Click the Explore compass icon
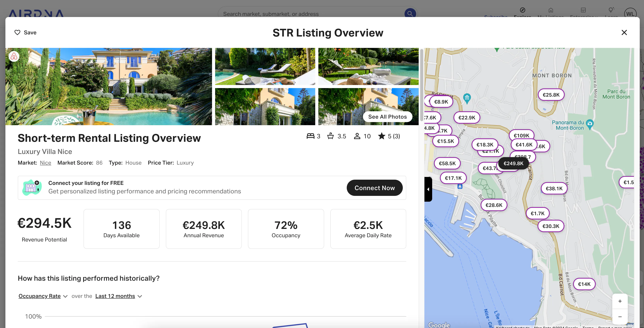644x328 pixels. pyautogui.click(x=522, y=10)
